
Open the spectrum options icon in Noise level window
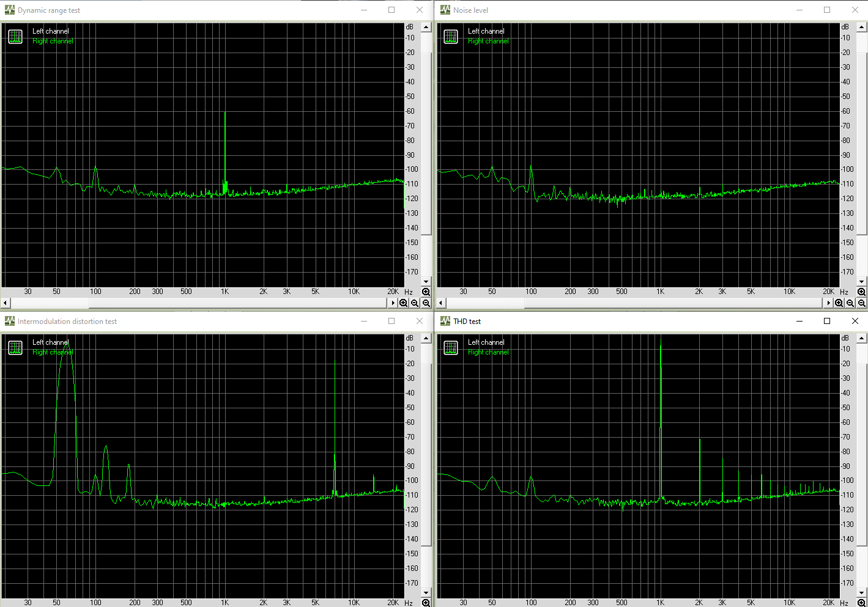pos(451,37)
